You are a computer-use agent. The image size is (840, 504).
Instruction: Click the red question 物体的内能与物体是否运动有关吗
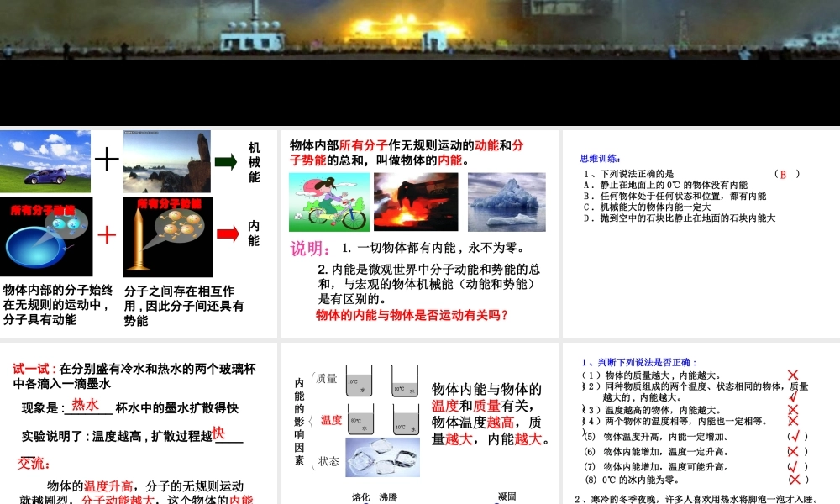pyautogui.click(x=412, y=315)
